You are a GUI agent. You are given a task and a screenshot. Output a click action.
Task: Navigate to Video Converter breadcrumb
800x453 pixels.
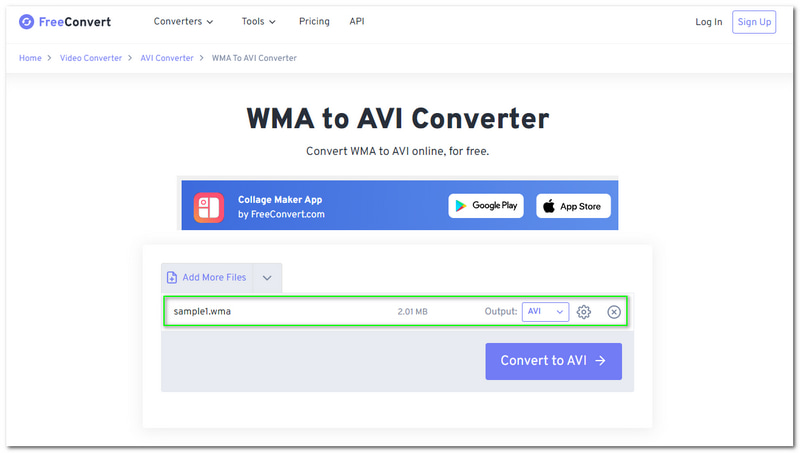pos(89,58)
